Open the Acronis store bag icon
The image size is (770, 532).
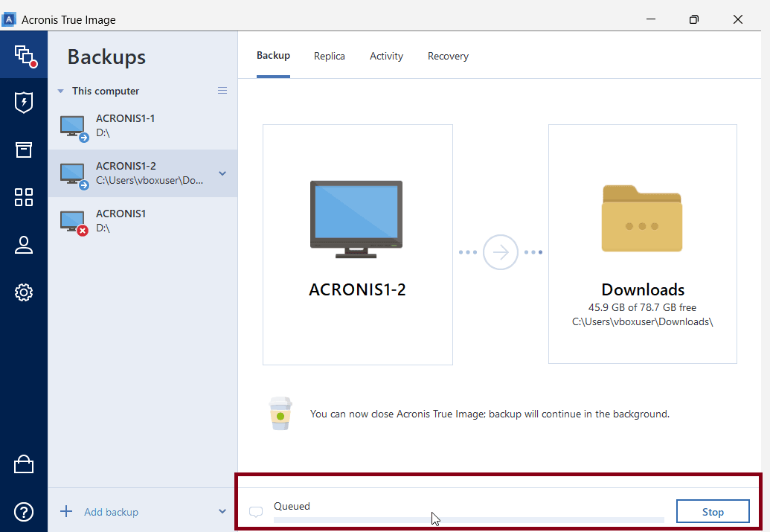(x=24, y=464)
